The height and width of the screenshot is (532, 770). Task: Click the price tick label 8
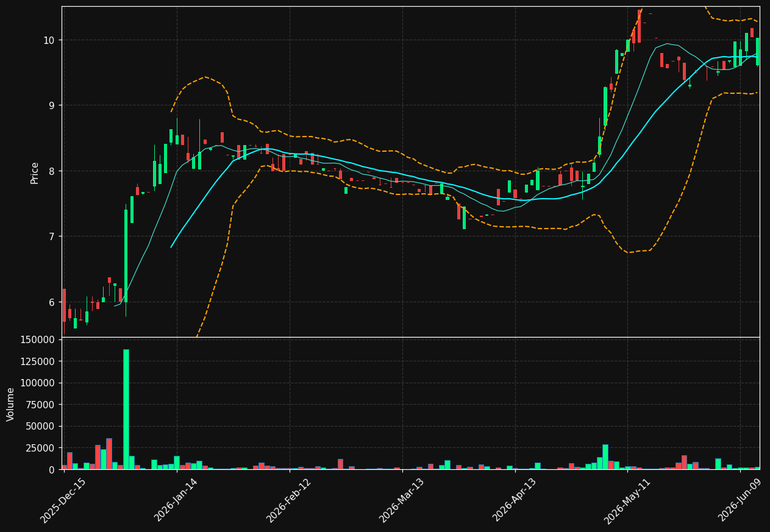pos(52,171)
